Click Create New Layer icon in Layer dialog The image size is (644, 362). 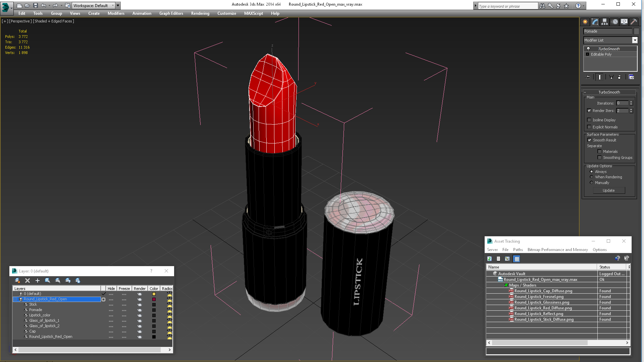point(17,281)
